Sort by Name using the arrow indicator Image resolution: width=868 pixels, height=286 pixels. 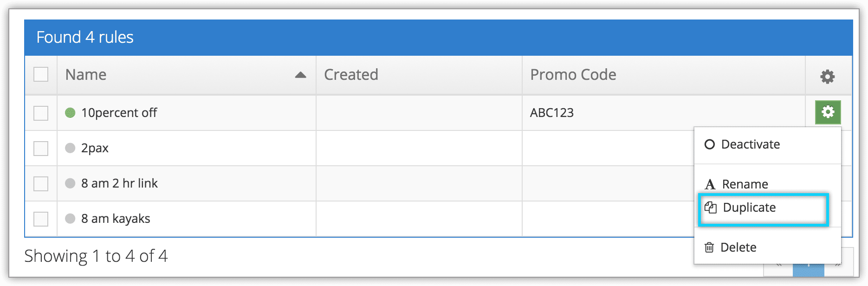[x=300, y=75]
